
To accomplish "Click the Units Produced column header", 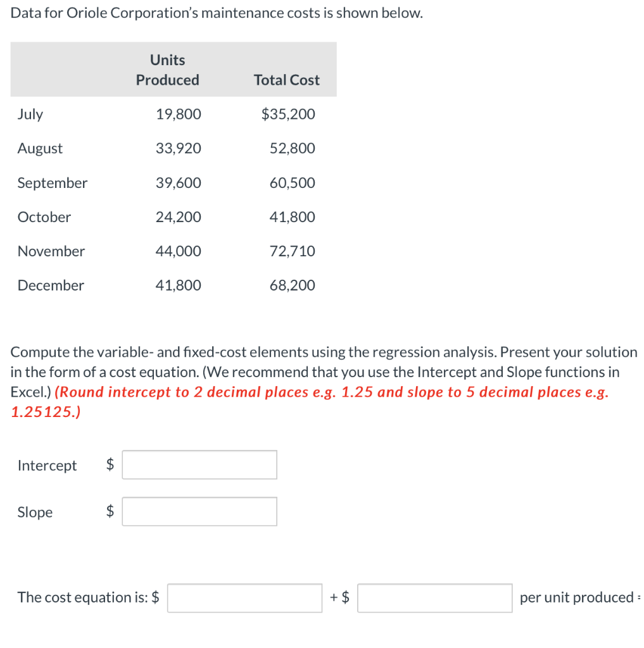I will coord(167,70).
